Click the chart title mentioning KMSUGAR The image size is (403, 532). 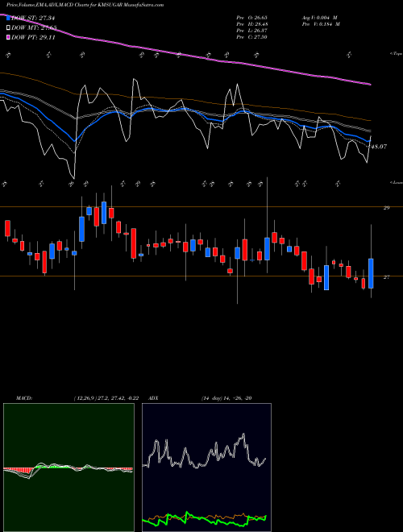pyautogui.click(x=85, y=5)
